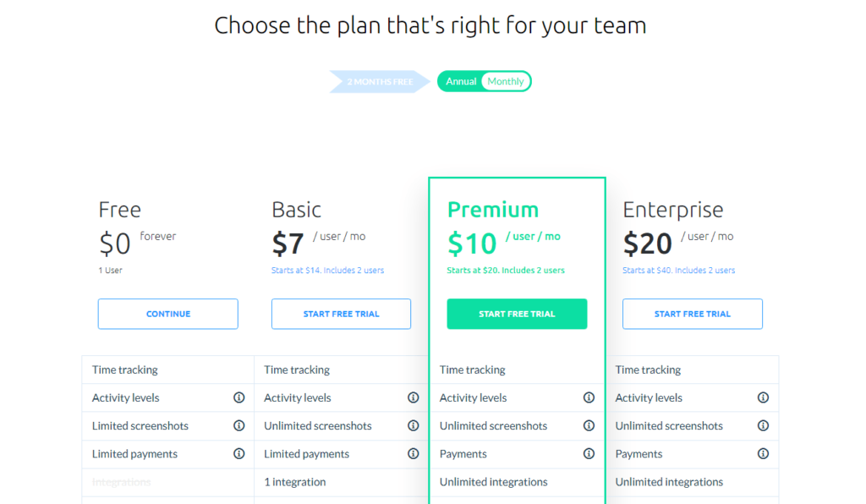The width and height of the screenshot is (866, 504).
Task: Open info icon beside Premium Payments
Action: 589,454
